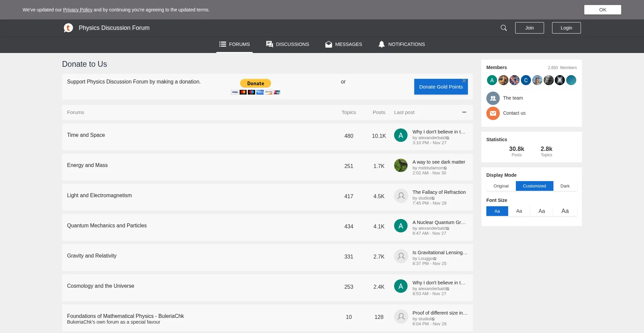Select Original display mode
This screenshot has height=333, width=644.
501,186
